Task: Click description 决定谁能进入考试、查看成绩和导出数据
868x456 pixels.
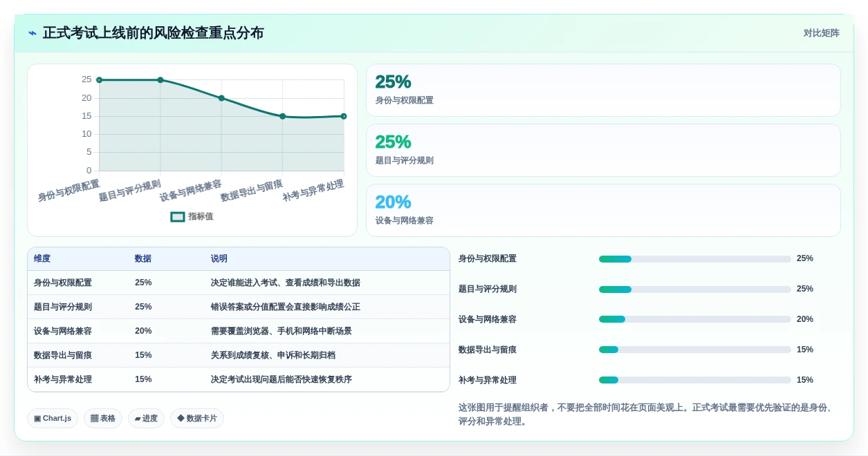Action: (x=286, y=283)
